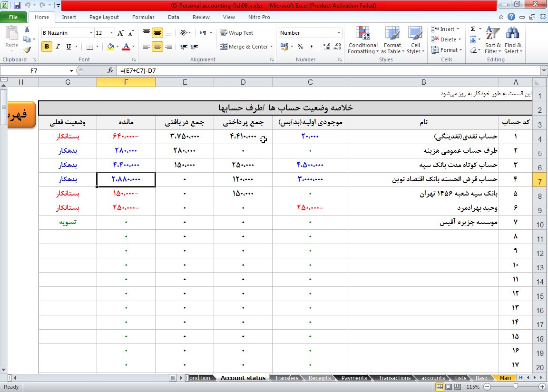The width and height of the screenshot is (548, 392).
Task: Decrease font size with Shrink Font icon
Action: (131, 33)
